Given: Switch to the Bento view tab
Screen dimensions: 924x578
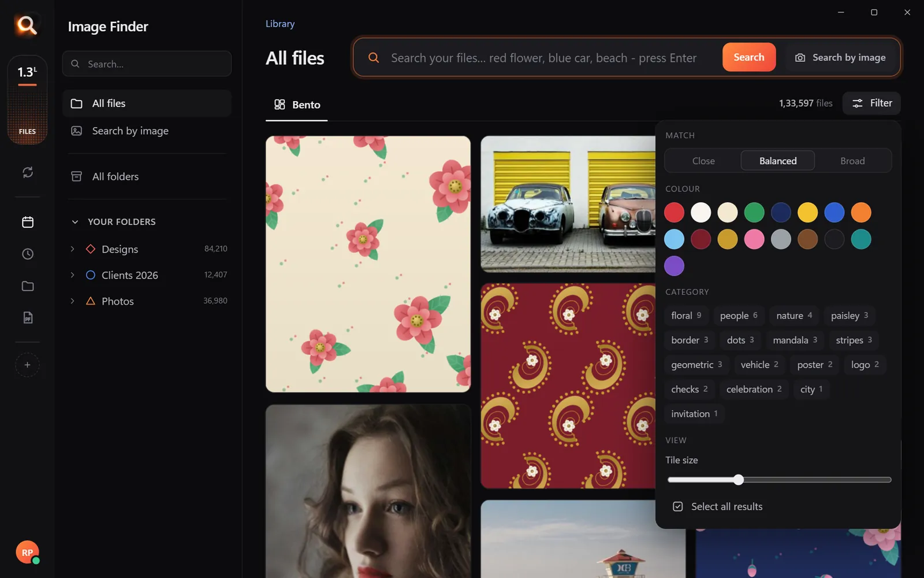Looking at the screenshot, I should pos(297,105).
